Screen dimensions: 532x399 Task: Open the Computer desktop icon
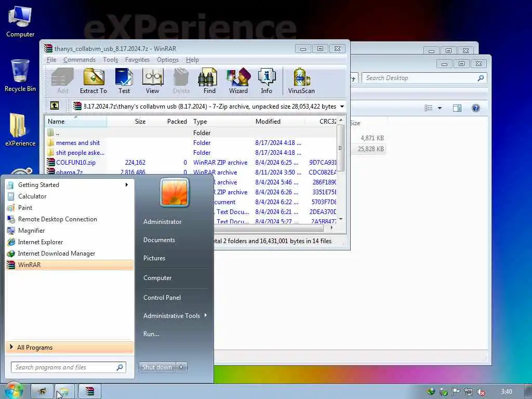[20, 21]
